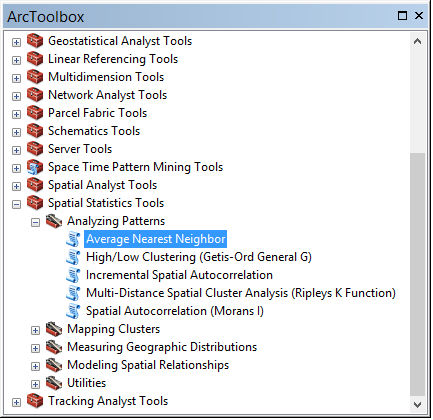Screen dimensions: 433x420
Task: Click the Spatial Statistics Tools toolbox icon
Action: tap(35, 203)
